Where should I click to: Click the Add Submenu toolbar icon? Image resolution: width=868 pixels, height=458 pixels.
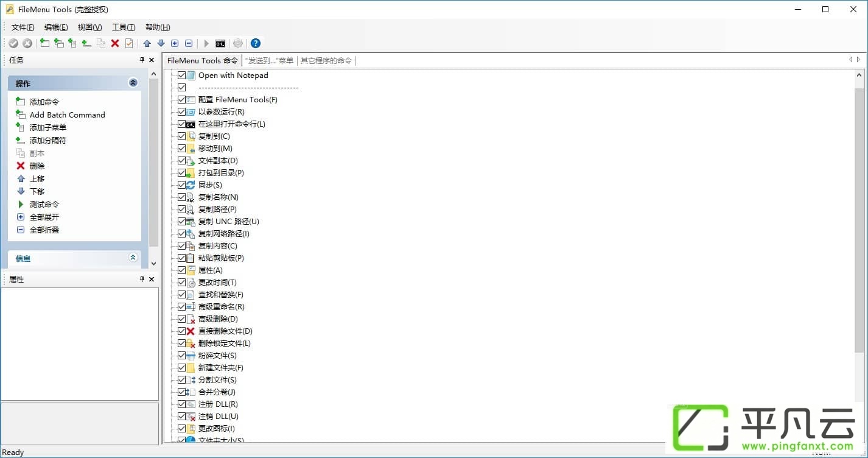[72, 43]
